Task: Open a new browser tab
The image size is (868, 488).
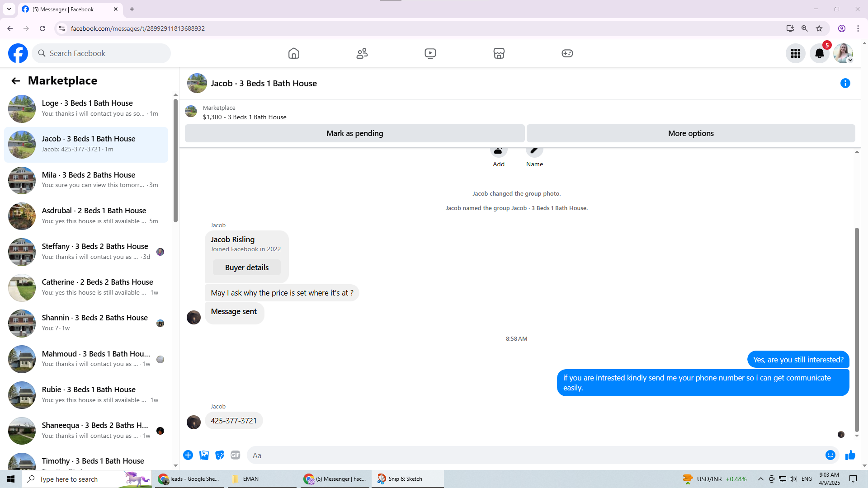Action: click(x=132, y=9)
